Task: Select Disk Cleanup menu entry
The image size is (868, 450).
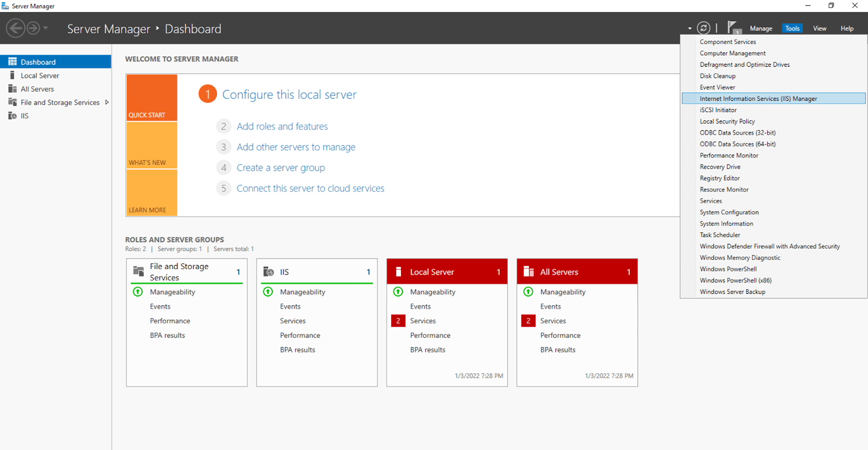Action: [774, 76]
